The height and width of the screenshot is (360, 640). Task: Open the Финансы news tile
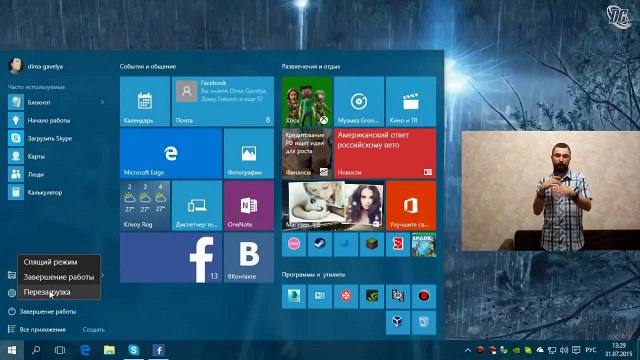click(307, 153)
